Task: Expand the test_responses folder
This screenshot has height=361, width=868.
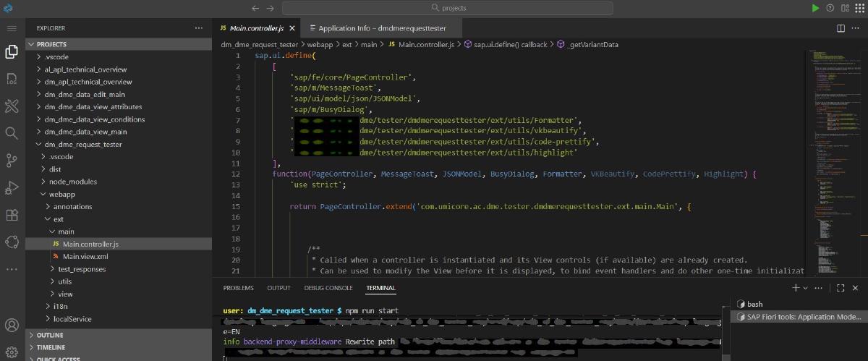Action: [x=81, y=269]
